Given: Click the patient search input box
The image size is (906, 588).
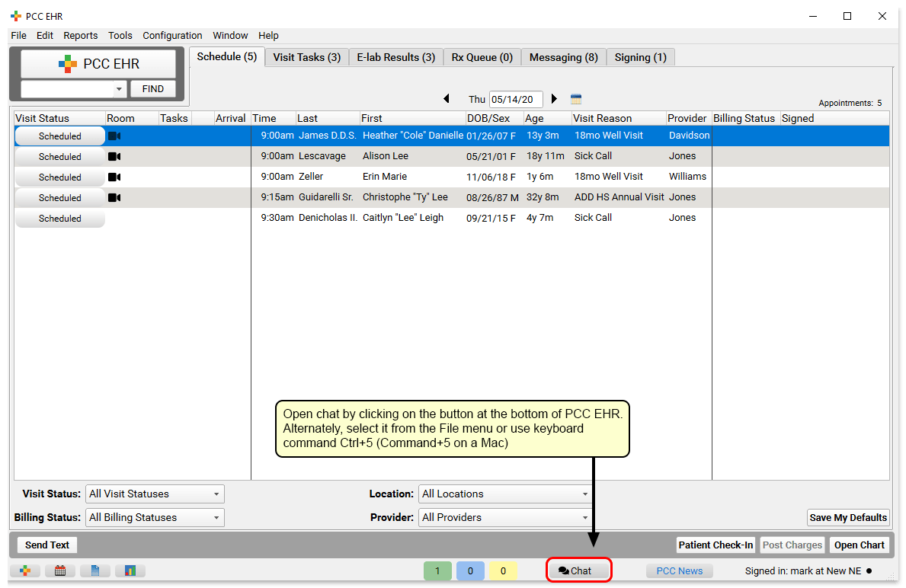Looking at the screenshot, I should tap(67, 89).
